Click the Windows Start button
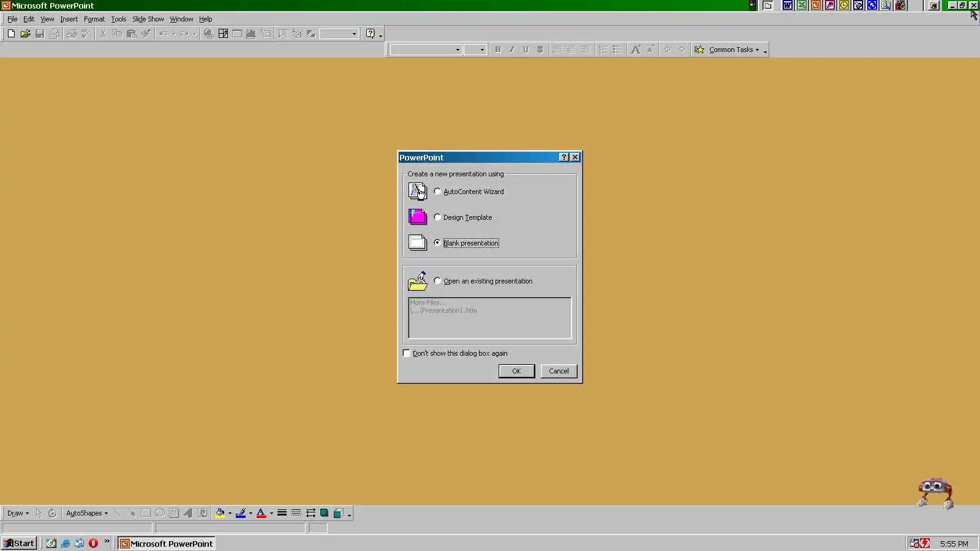 click(19, 543)
